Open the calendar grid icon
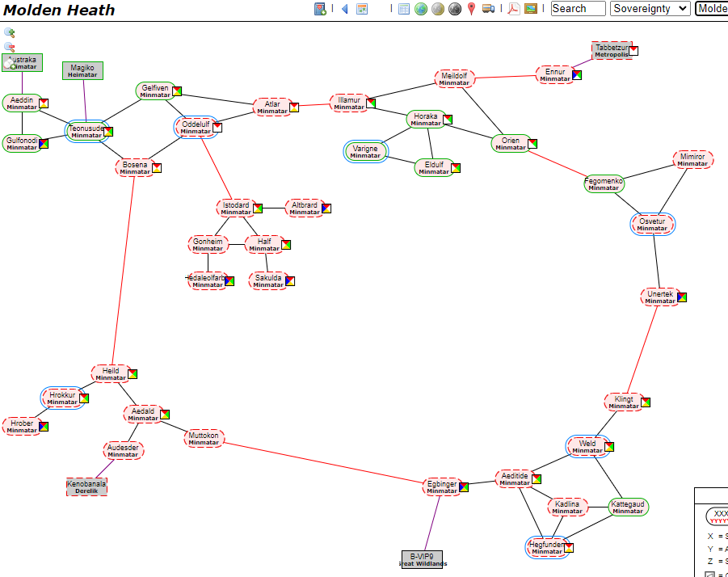The width and height of the screenshot is (728, 577). (362, 9)
